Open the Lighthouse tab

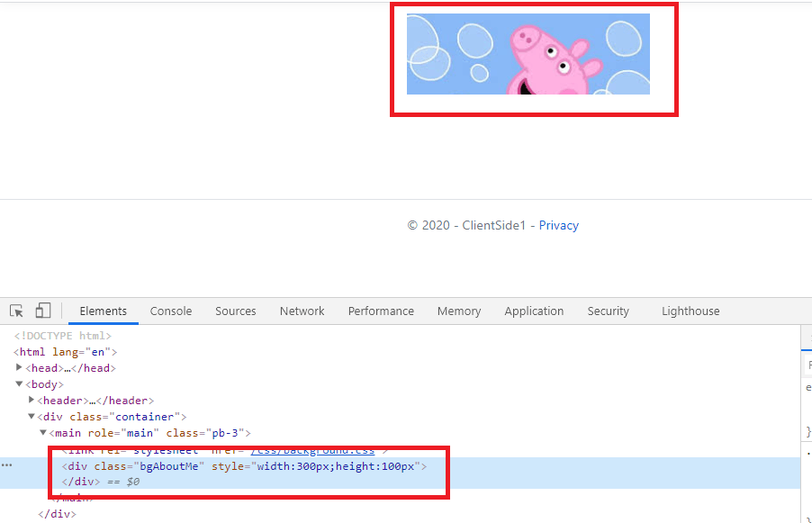(x=690, y=311)
